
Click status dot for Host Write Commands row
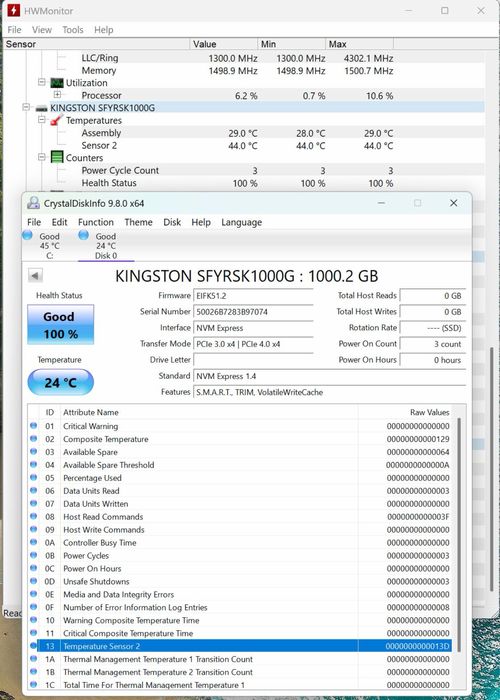[x=33, y=529]
